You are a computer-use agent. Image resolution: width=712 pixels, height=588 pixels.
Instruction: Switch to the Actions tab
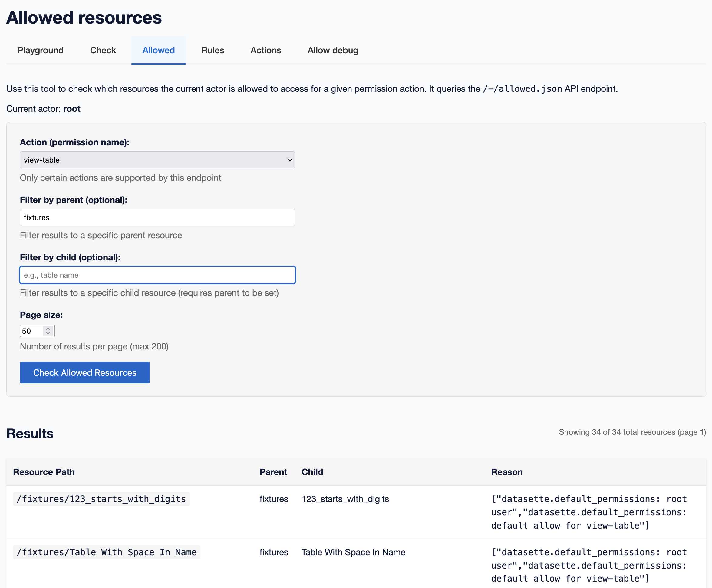pyautogui.click(x=266, y=50)
